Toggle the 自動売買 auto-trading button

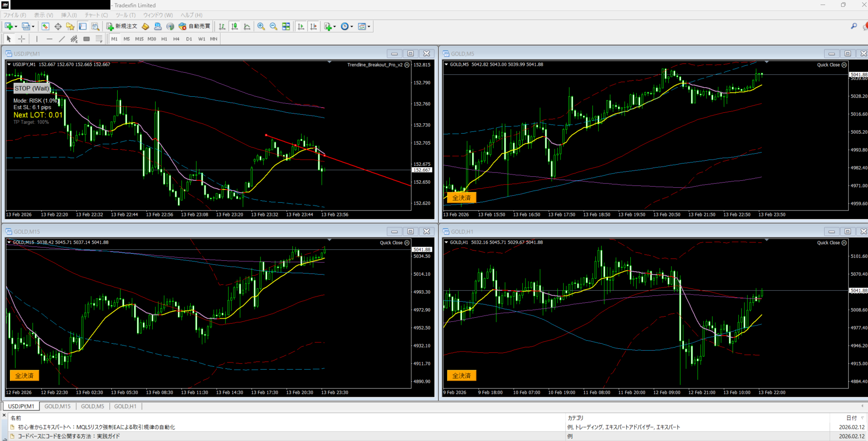coord(194,26)
